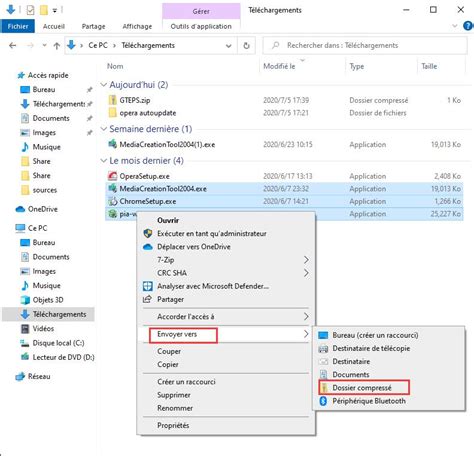Open Accès rapide in the navigation pane

[48, 75]
